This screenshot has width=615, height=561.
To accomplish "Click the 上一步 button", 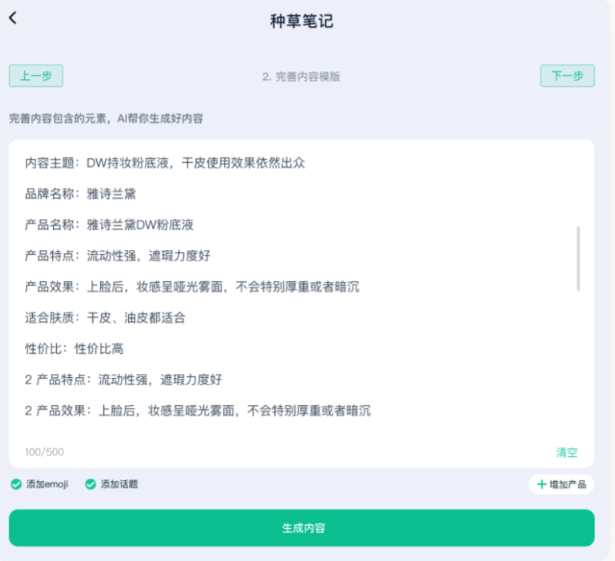I will (x=36, y=76).
